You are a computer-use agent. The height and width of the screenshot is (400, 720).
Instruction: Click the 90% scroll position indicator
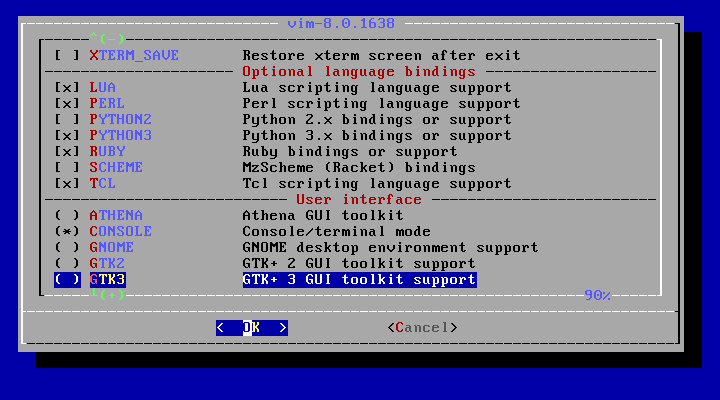coord(597,295)
